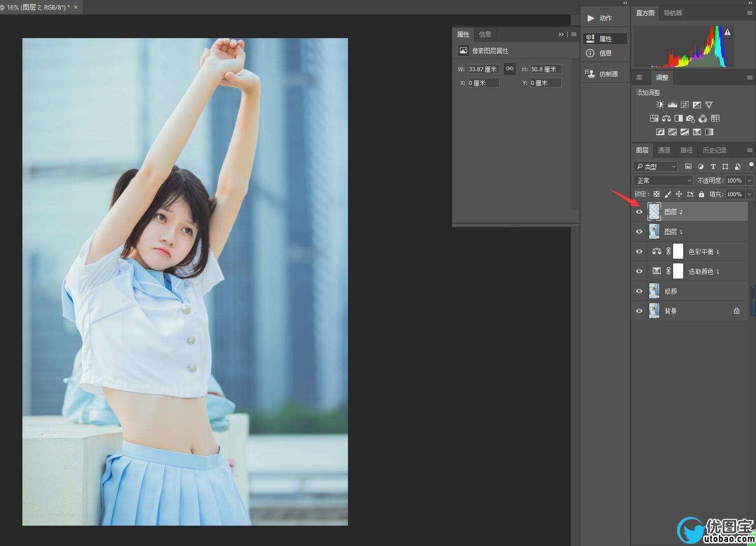Open the opacity 不透明度 slider dropdown arrow
The height and width of the screenshot is (546, 756).
tap(749, 180)
